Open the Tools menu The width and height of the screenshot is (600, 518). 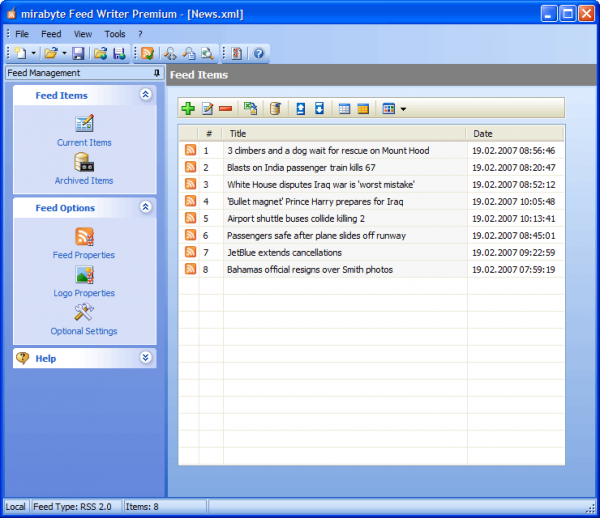tap(115, 34)
